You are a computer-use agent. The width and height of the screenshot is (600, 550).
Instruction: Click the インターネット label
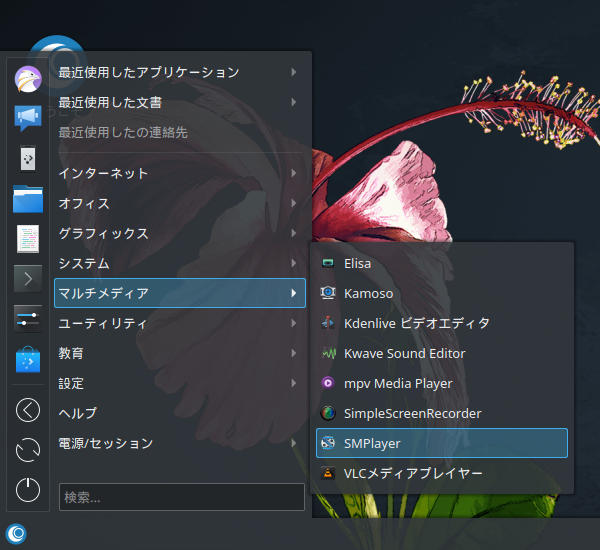[x=103, y=173]
